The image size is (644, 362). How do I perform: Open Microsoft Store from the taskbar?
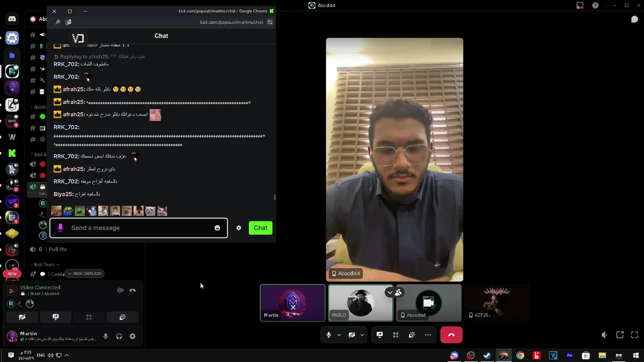[586, 355]
